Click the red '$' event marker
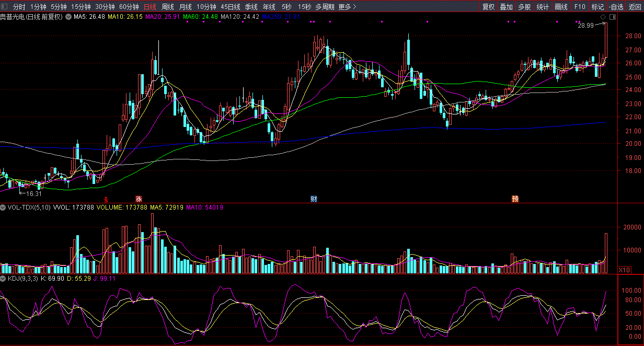This screenshot has width=644, height=346. point(106,199)
